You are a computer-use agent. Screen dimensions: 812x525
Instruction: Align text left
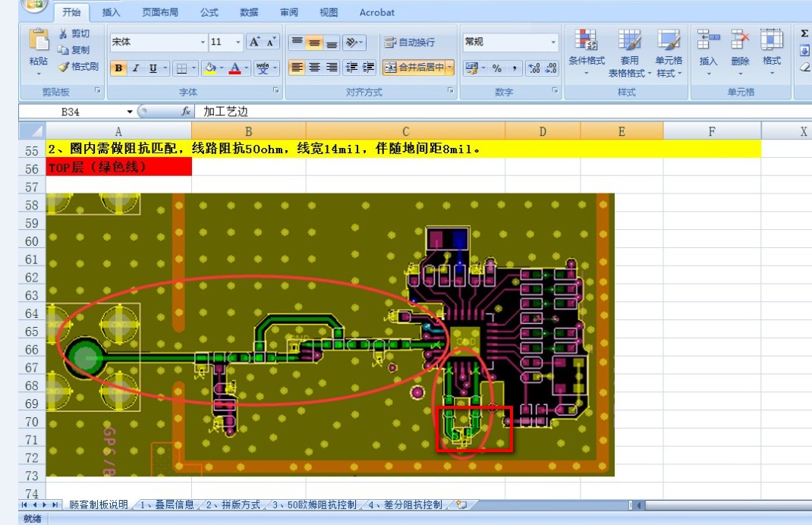[x=297, y=68]
